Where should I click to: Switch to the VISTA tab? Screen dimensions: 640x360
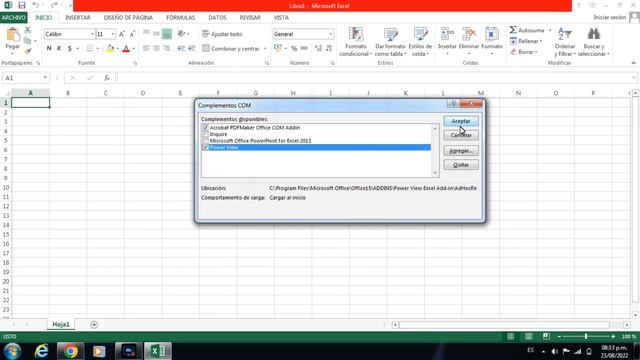[x=281, y=18]
